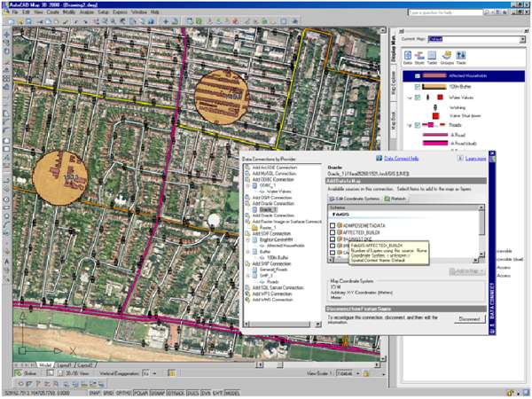Click the help question input field
The width and height of the screenshot is (532, 399).
click(445, 12)
